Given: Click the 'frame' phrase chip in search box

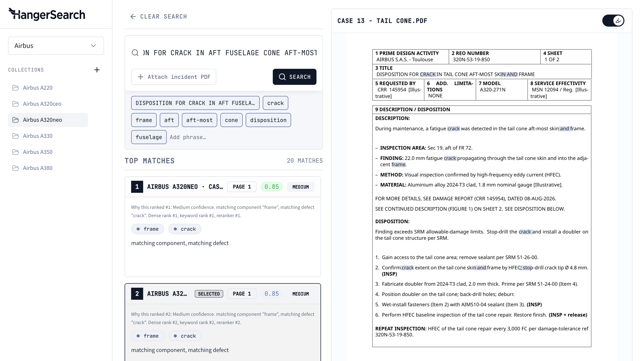Looking at the screenshot, I should coord(144,120).
